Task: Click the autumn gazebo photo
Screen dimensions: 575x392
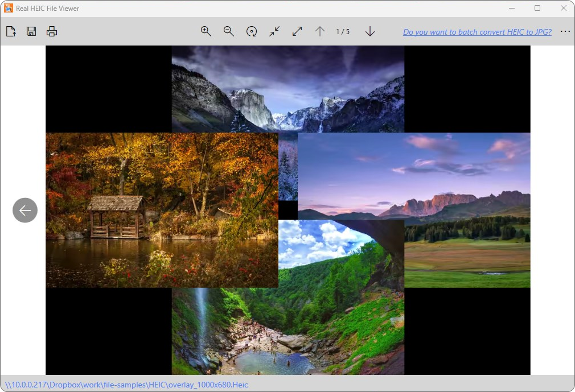Action: point(162,210)
